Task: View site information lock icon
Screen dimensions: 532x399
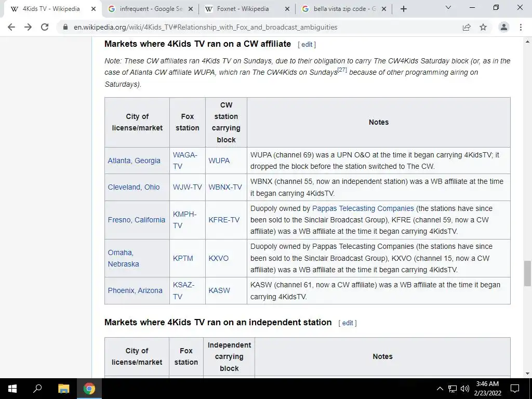Action: (x=65, y=27)
